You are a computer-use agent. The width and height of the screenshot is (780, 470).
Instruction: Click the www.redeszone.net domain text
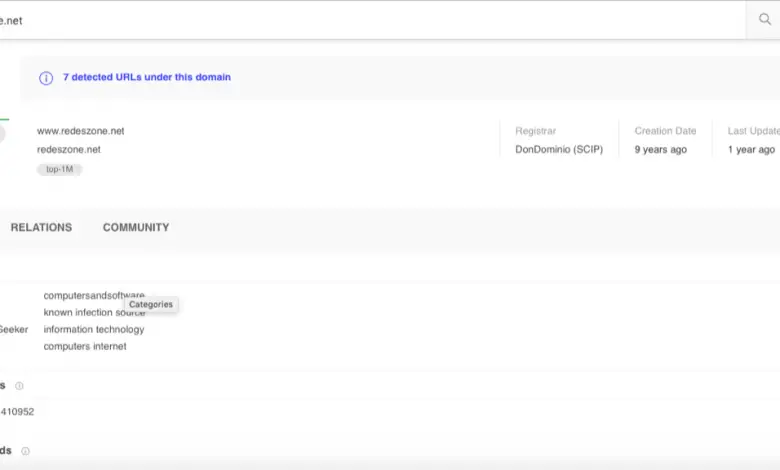(81, 131)
